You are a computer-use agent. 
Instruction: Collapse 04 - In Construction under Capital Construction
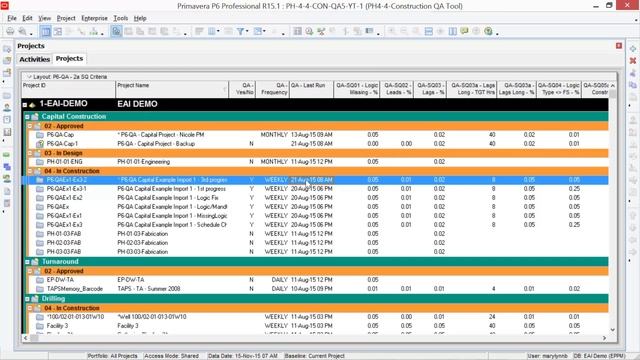[x=30, y=171]
